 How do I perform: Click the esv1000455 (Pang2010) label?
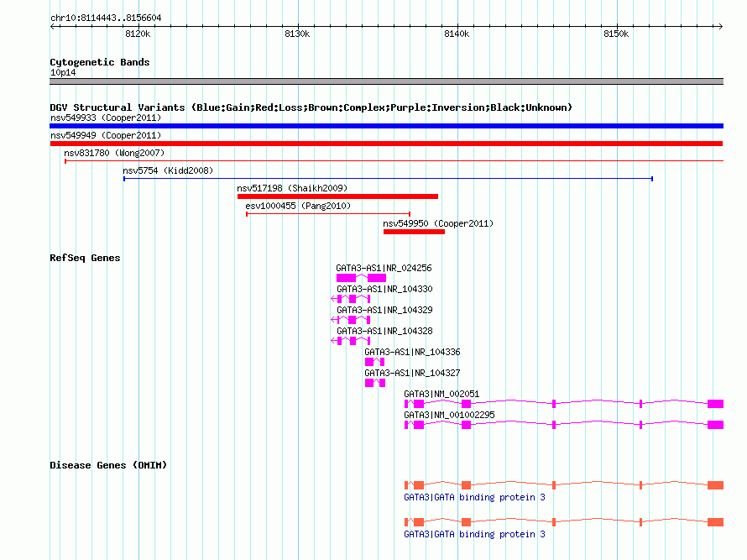click(298, 206)
